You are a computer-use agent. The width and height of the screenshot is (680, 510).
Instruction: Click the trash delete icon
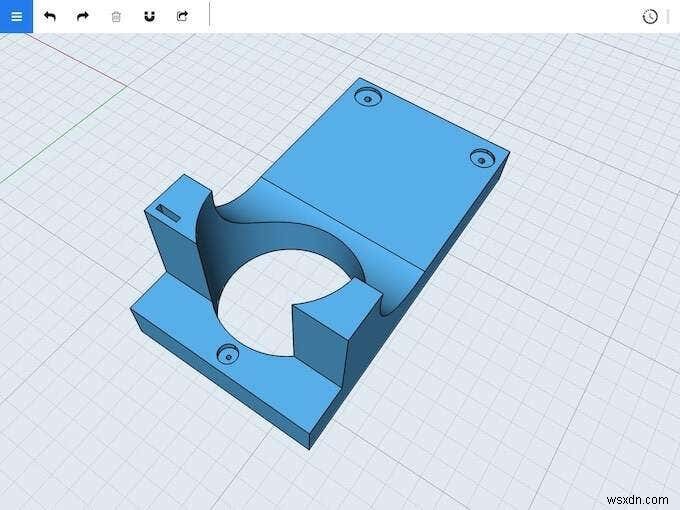point(116,17)
